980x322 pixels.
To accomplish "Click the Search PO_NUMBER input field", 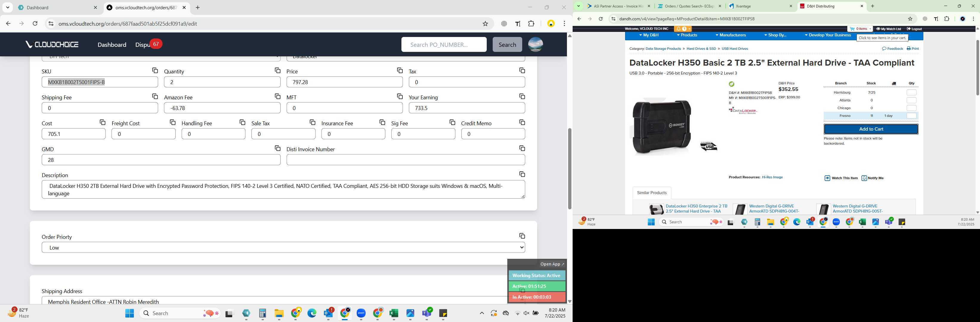I will (443, 44).
